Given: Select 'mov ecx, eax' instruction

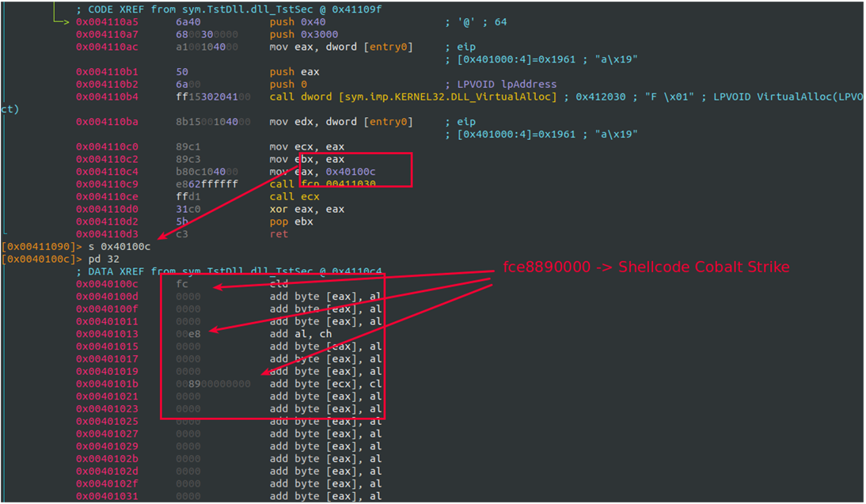Looking at the screenshot, I should tap(306, 147).
